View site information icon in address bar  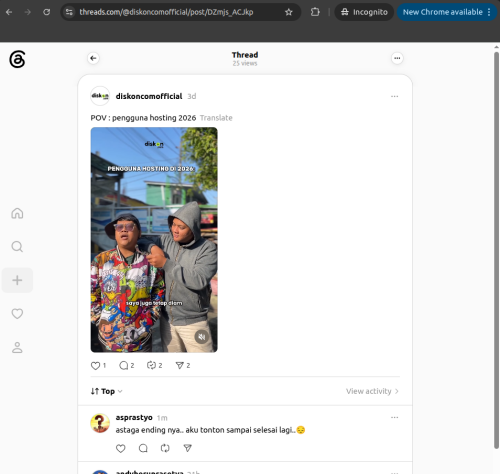click(69, 12)
